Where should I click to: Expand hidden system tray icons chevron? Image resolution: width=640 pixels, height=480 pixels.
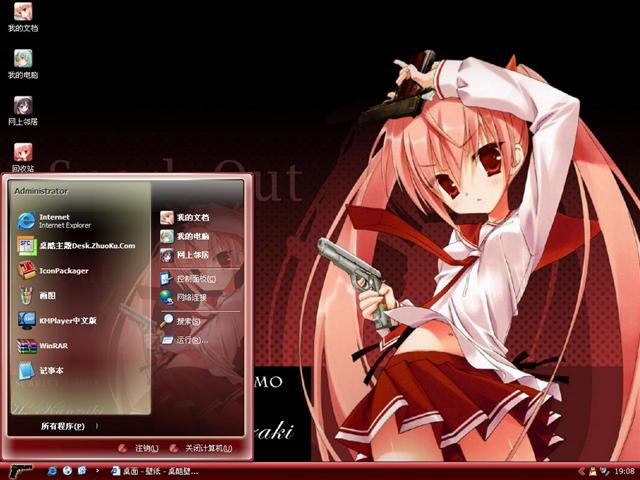coord(581,471)
